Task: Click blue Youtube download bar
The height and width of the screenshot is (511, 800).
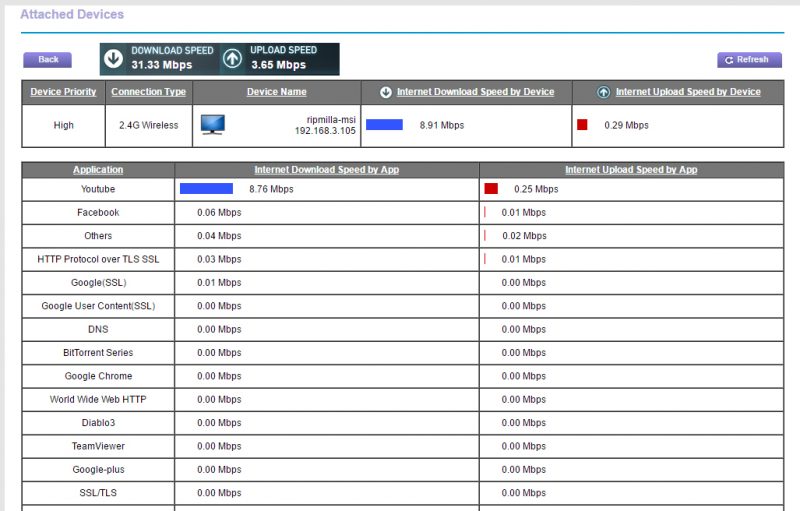Action: point(206,189)
